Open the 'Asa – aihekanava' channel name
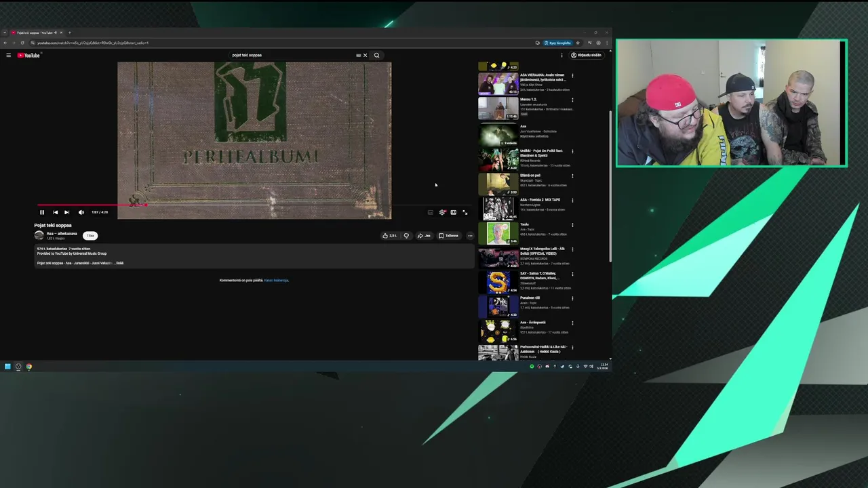The width and height of the screenshot is (868, 488). (x=62, y=233)
